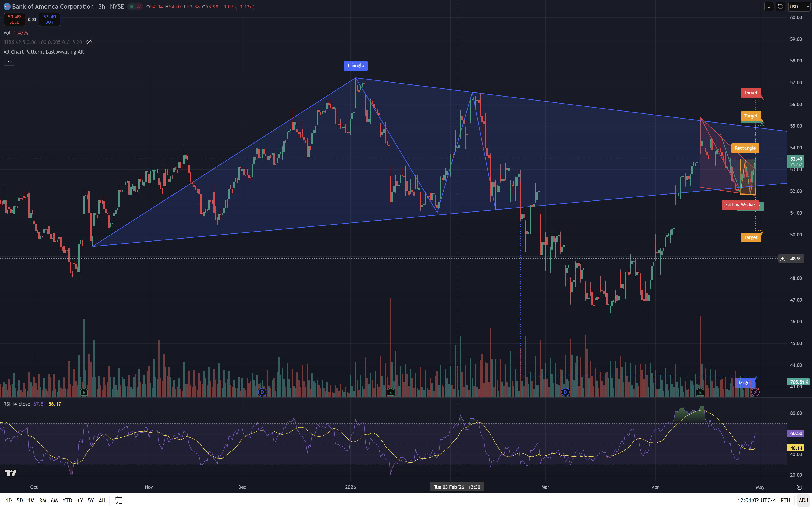
Task: Click the pink approximate-data icon beside market status
Action: (139, 7)
